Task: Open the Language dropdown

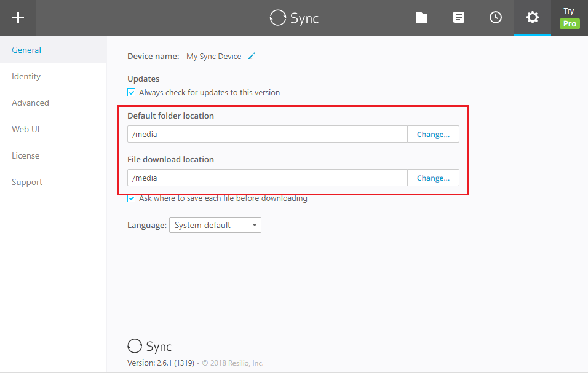Action: 215,225
